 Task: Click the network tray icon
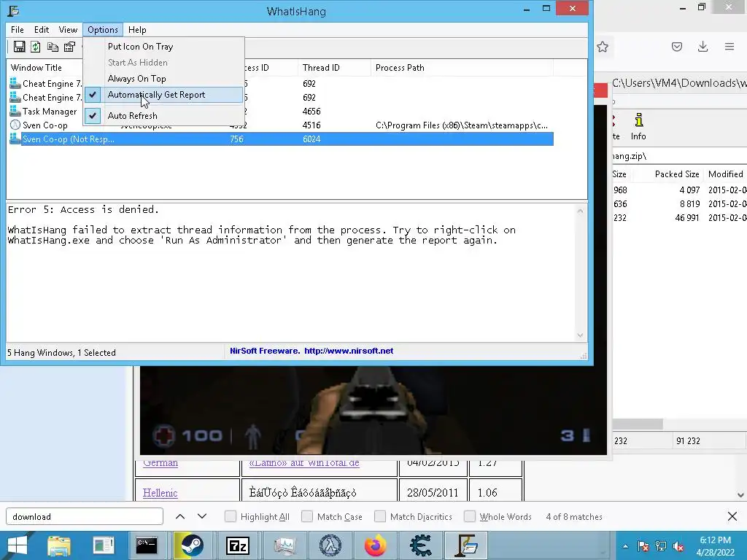tap(661, 546)
